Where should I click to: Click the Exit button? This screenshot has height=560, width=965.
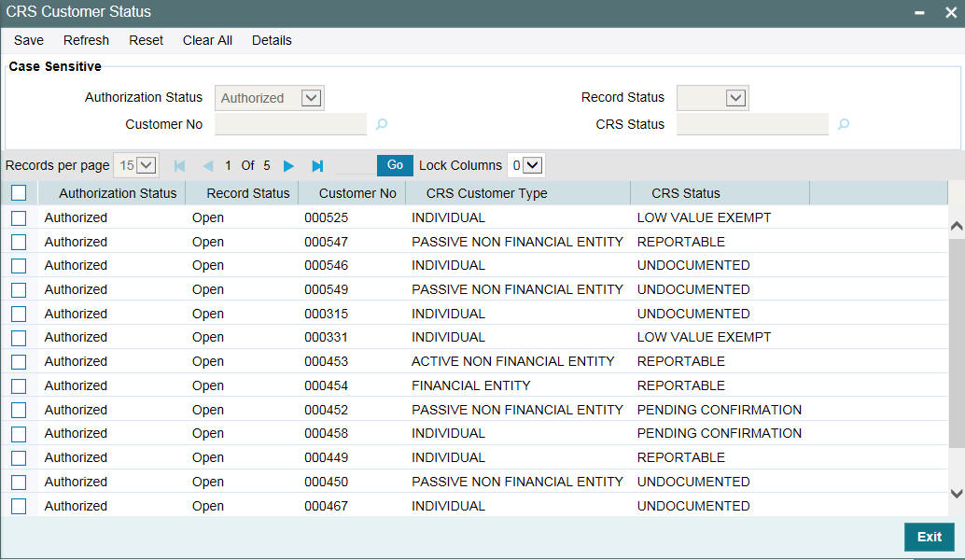[930, 537]
